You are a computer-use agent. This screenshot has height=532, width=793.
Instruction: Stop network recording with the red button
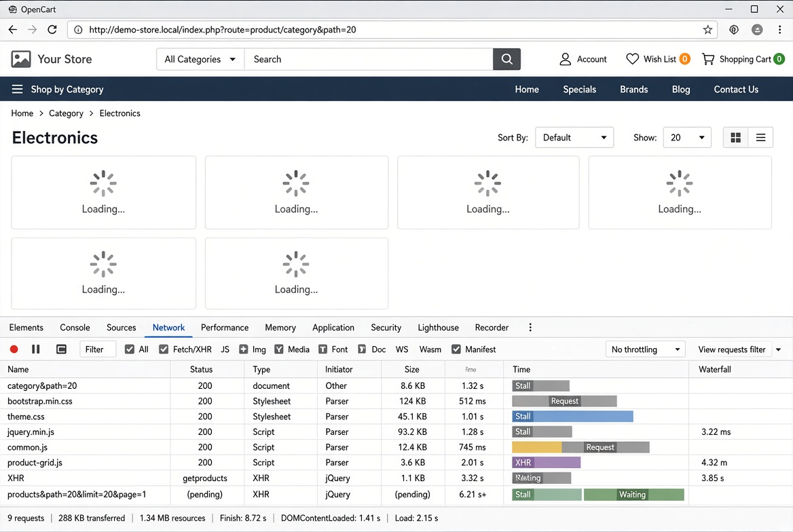[14, 349]
